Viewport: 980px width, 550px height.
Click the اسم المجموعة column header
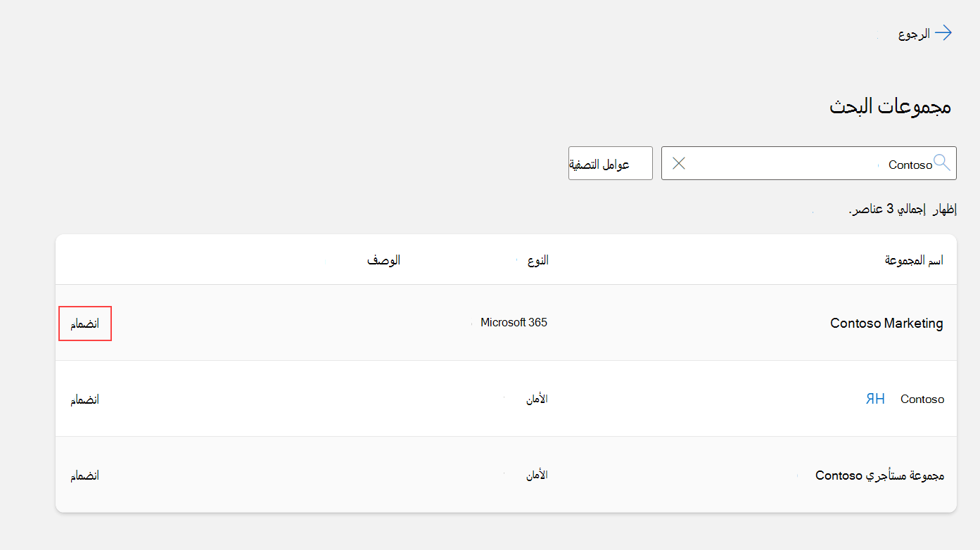pos(914,260)
